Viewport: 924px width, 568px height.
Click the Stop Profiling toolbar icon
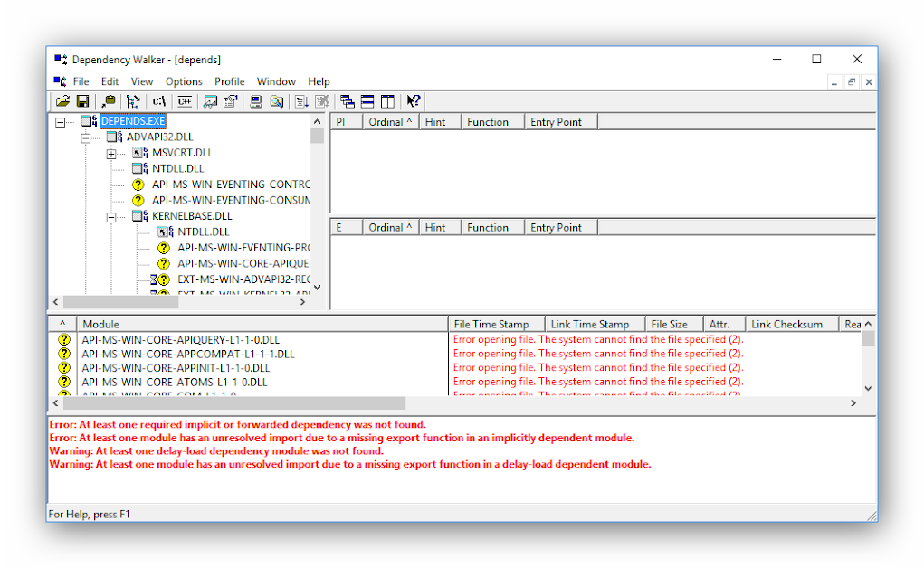pos(322,101)
